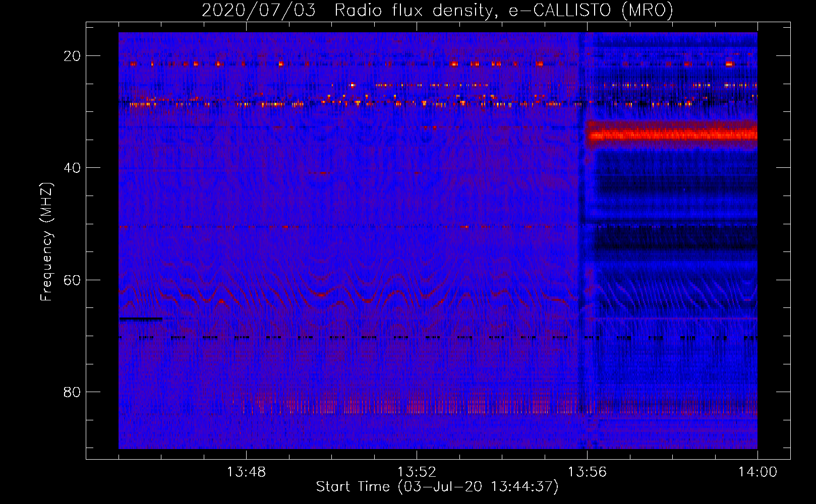Click the x-axis label "Start Time (03-Jul-20 13:44:37)"

[437, 487]
